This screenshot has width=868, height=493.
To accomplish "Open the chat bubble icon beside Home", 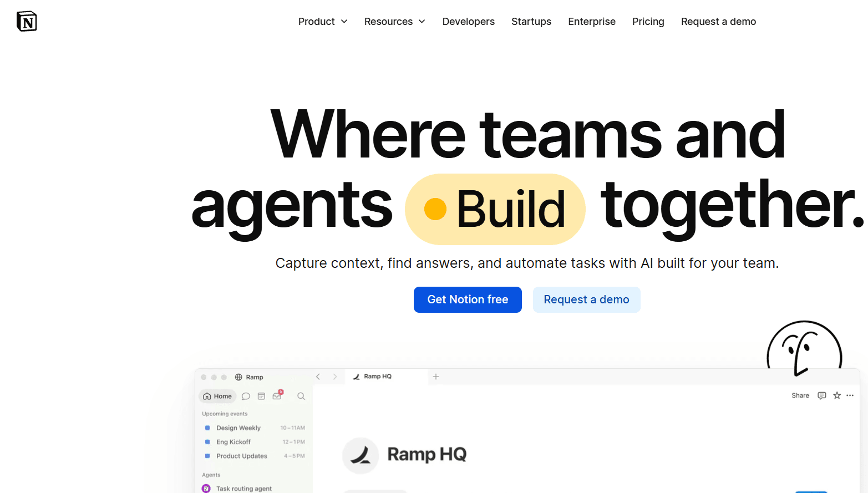I will pyautogui.click(x=246, y=396).
